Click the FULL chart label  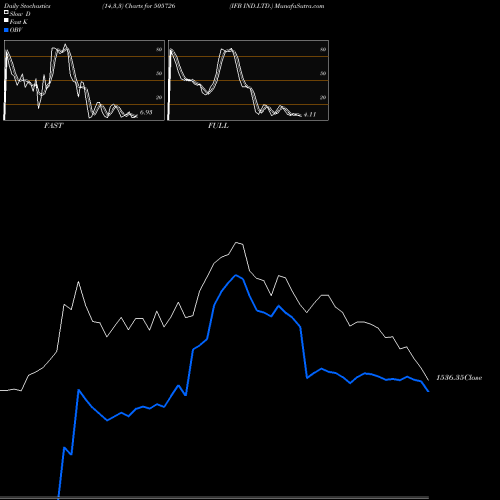218,126
